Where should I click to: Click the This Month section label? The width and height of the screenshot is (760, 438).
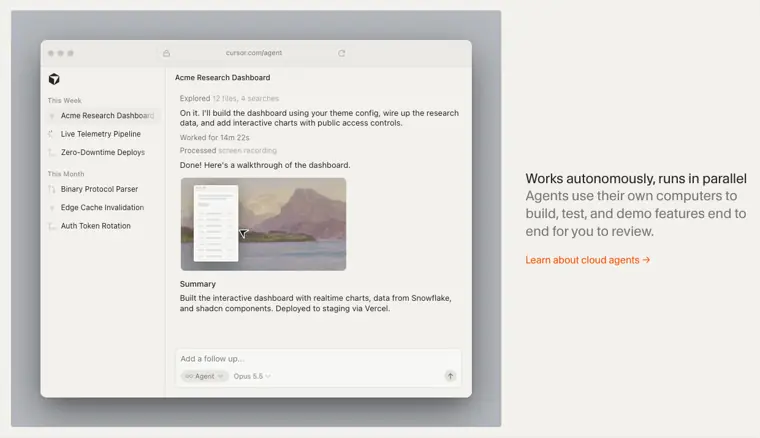click(x=66, y=174)
